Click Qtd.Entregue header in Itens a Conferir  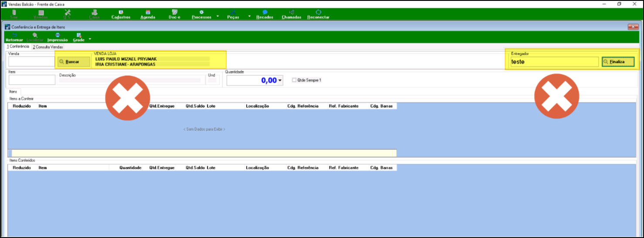coord(162,106)
